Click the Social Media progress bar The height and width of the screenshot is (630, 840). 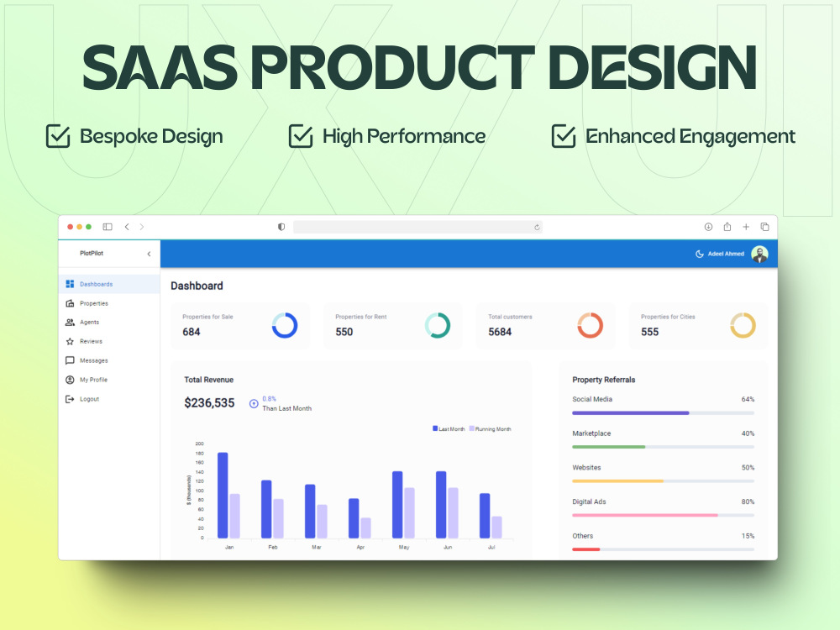point(664,413)
